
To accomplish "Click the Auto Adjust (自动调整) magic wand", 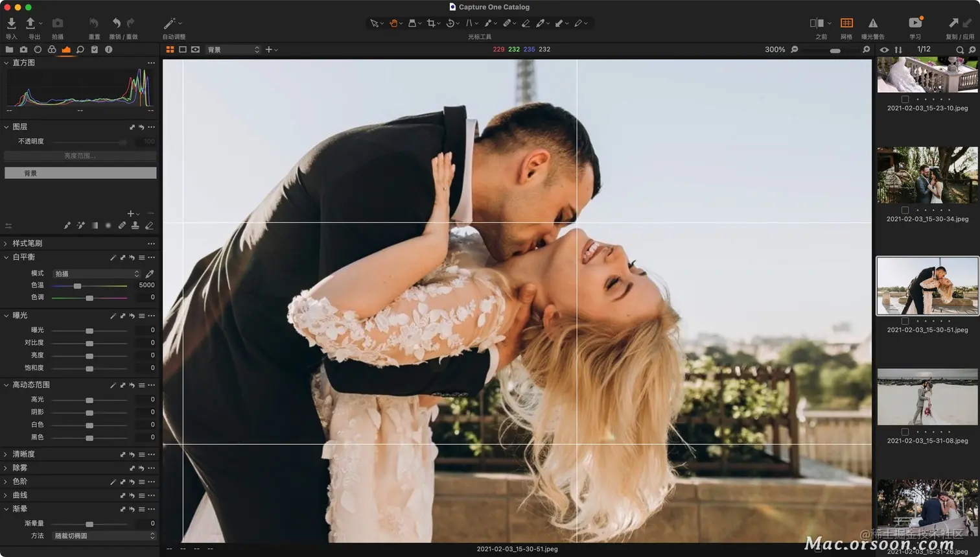I will pos(170,23).
